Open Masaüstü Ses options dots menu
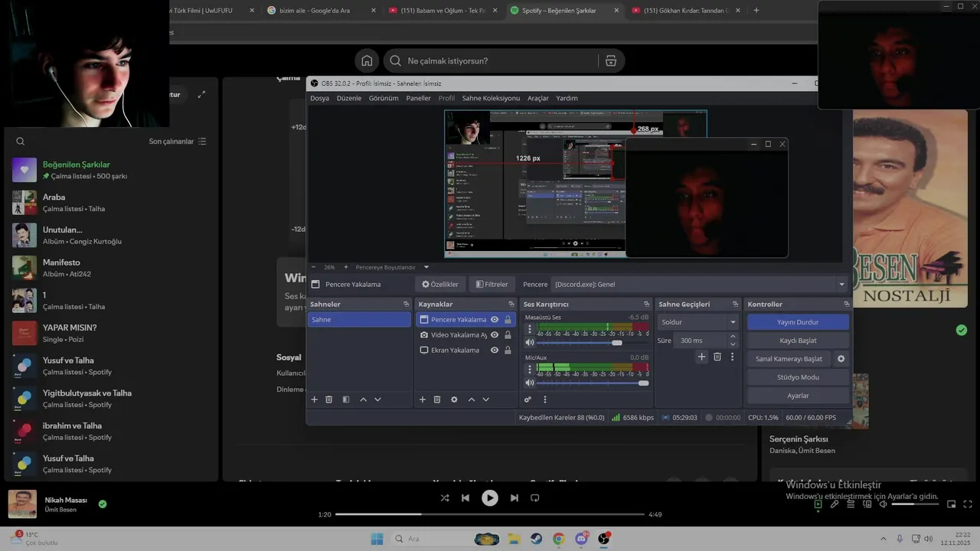Viewport: 980px width, 551px height. pos(529,329)
